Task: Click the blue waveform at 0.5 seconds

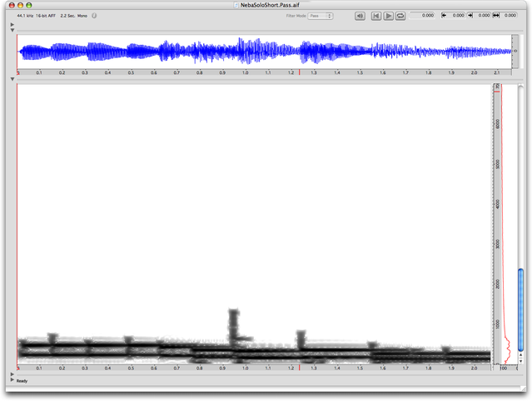Action: coord(131,52)
